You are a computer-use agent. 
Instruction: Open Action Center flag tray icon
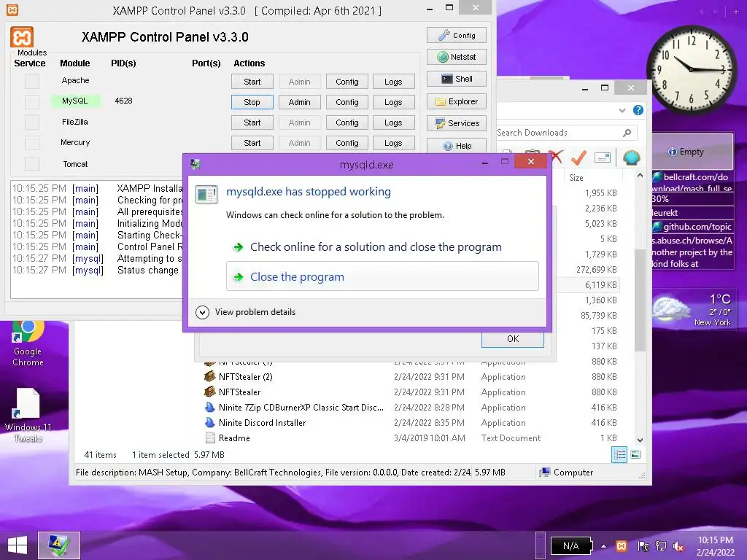click(643, 546)
